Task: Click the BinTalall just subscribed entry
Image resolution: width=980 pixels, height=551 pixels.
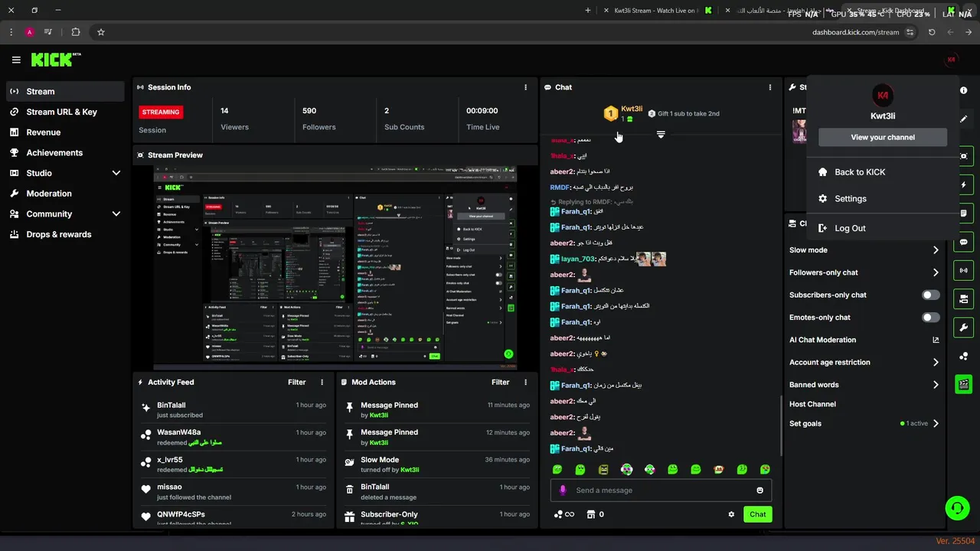Action: [234, 410]
